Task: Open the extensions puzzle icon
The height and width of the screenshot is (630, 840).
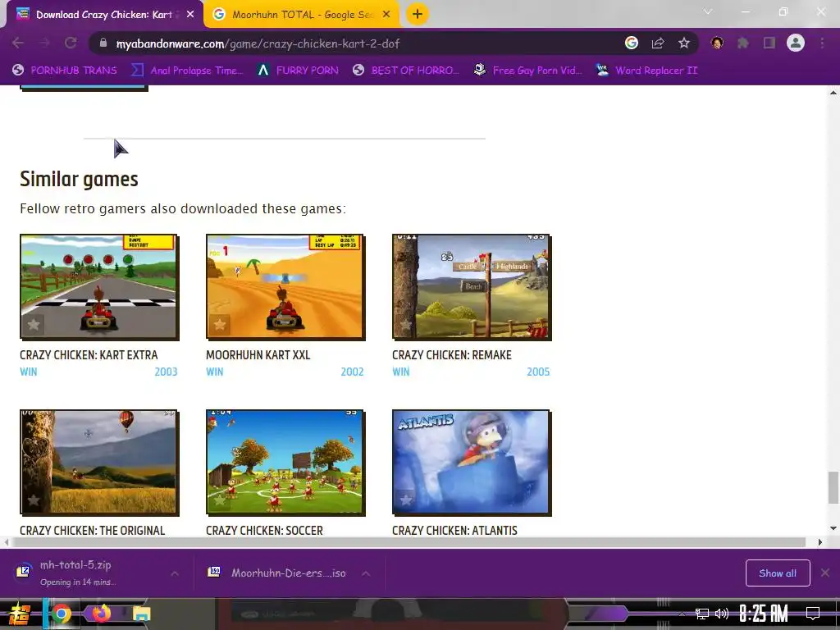Action: point(743,43)
